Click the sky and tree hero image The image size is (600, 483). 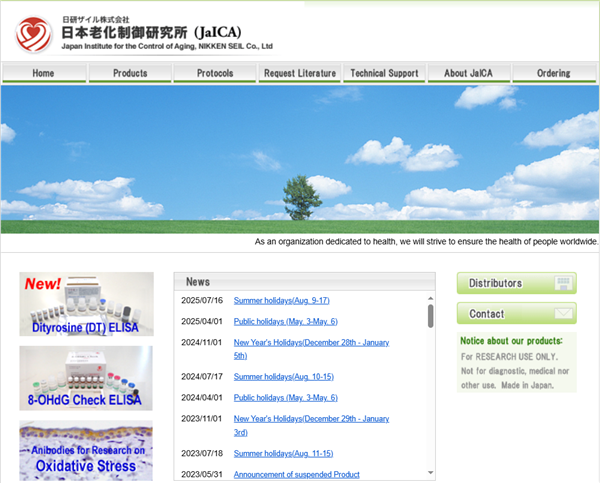point(300,159)
